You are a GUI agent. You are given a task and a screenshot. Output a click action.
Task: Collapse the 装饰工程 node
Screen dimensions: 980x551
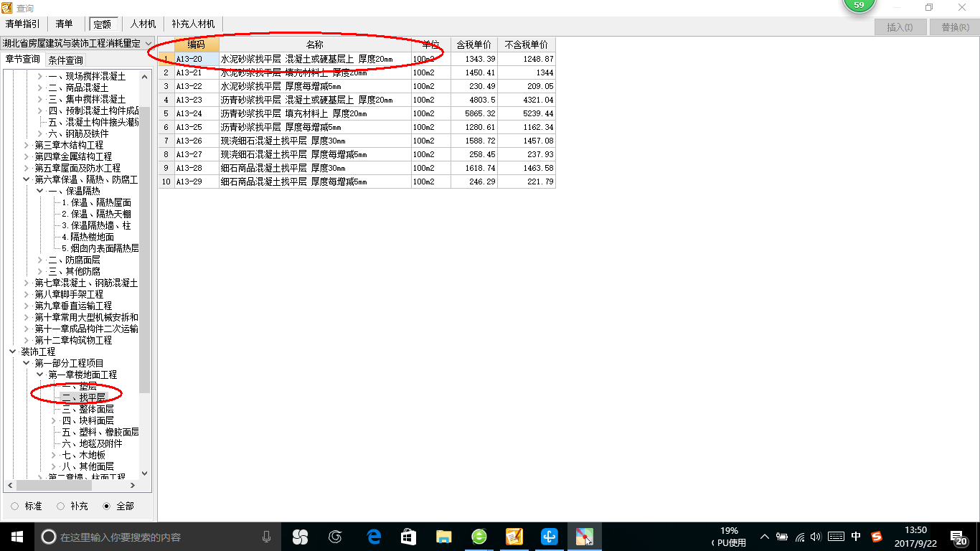[x=12, y=352]
